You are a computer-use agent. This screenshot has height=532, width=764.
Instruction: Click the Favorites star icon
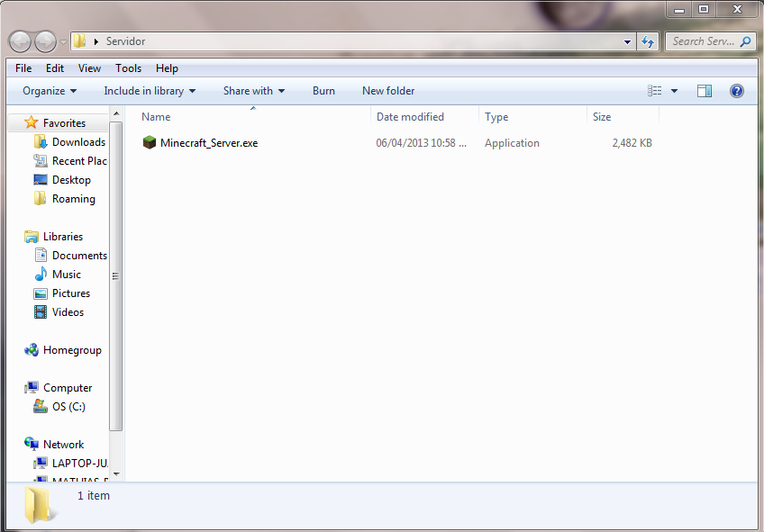[x=32, y=122]
